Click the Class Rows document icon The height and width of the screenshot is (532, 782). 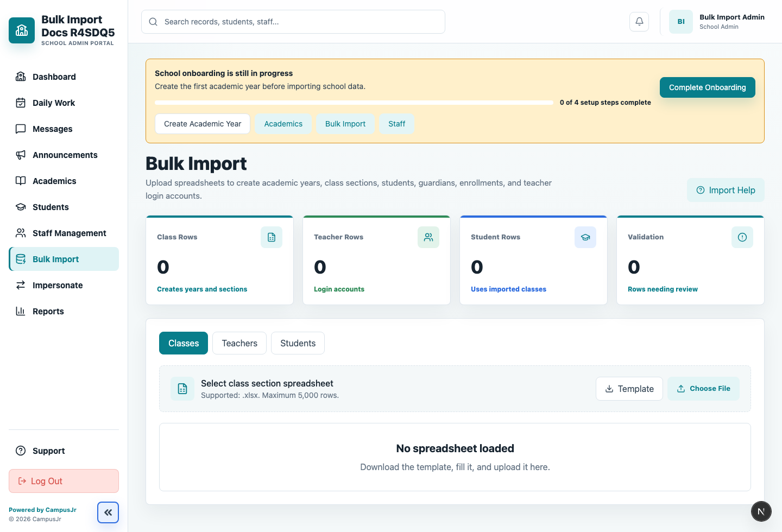pyautogui.click(x=272, y=237)
